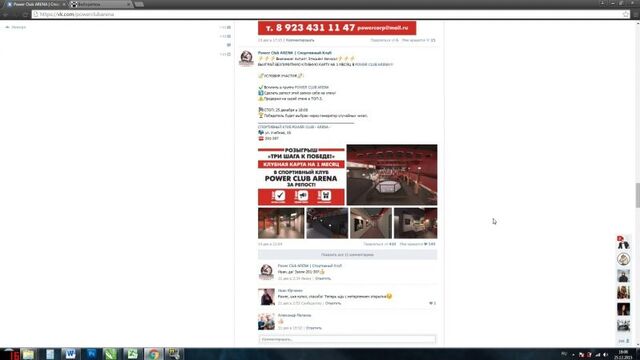Open Alexander's commenter avatar
The width and height of the screenshot is (640, 360).
pyautogui.click(x=266, y=322)
